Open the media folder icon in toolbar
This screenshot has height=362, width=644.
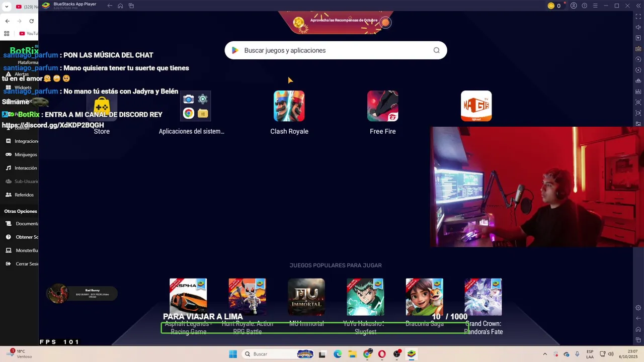coord(638,124)
